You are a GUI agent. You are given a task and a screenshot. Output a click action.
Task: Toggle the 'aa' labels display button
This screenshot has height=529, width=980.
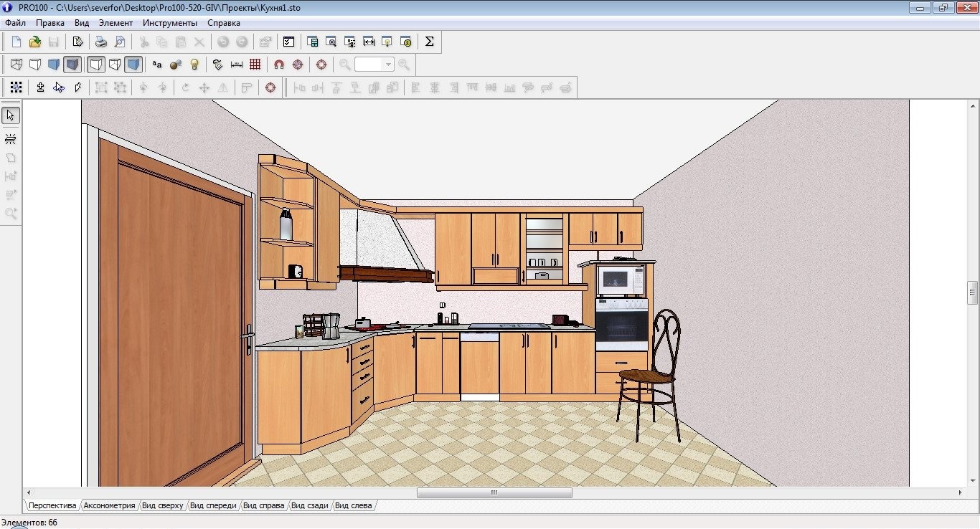[157, 65]
